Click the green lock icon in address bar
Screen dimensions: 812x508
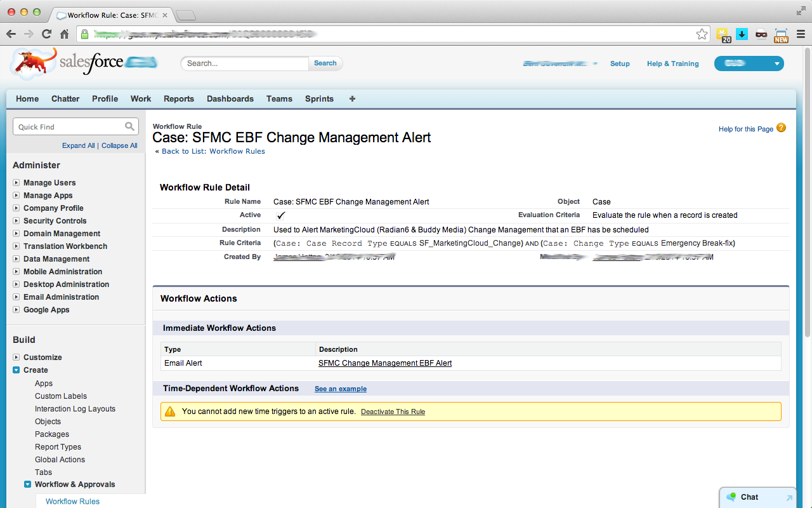[85, 34]
